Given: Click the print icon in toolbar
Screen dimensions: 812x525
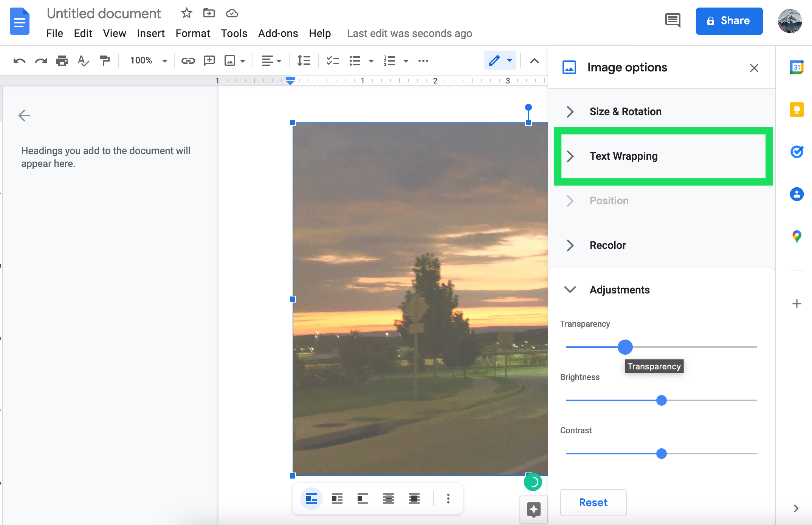Looking at the screenshot, I should [62, 60].
